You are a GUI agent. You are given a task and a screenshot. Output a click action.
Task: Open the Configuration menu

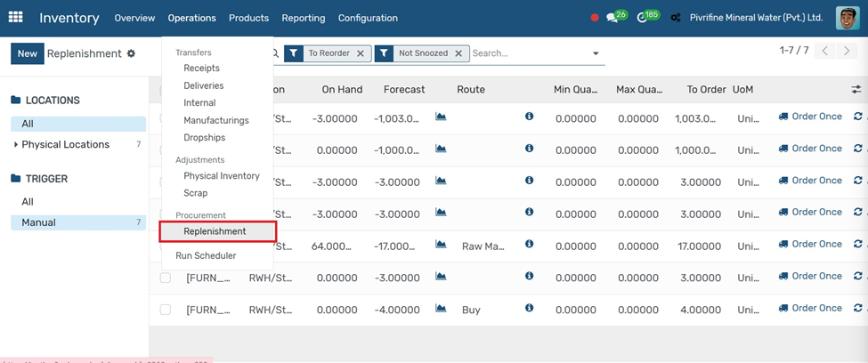(368, 18)
